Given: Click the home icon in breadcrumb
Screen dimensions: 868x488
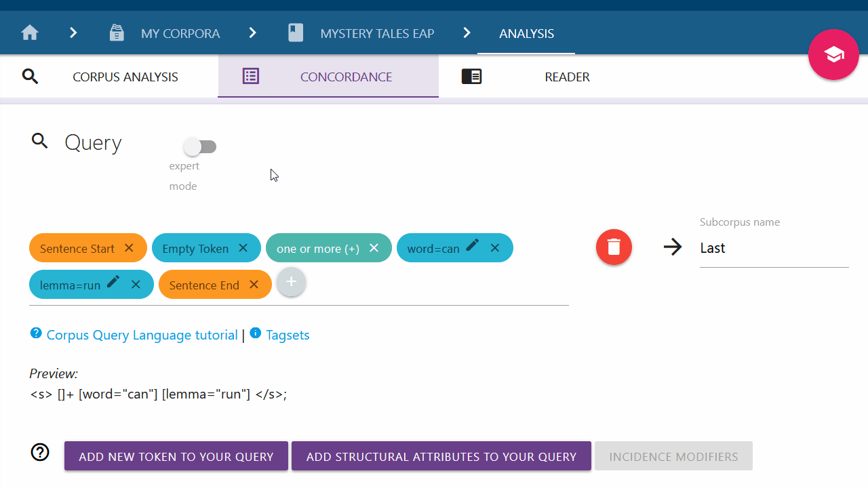Looking at the screenshot, I should click(x=29, y=33).
